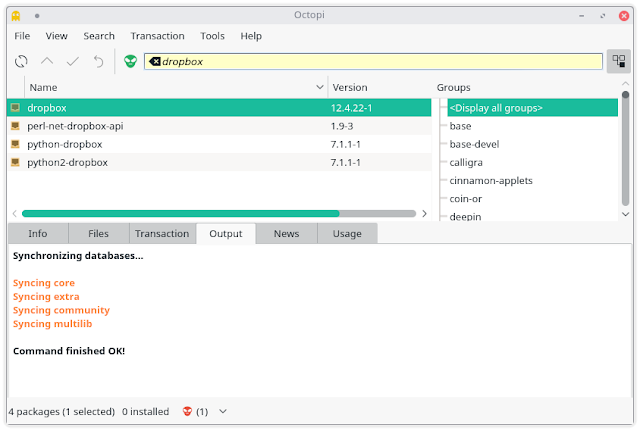Click version 12.4.22-1 of dropbox
Screen dimensions: 640x431
[x=351, y=108]
